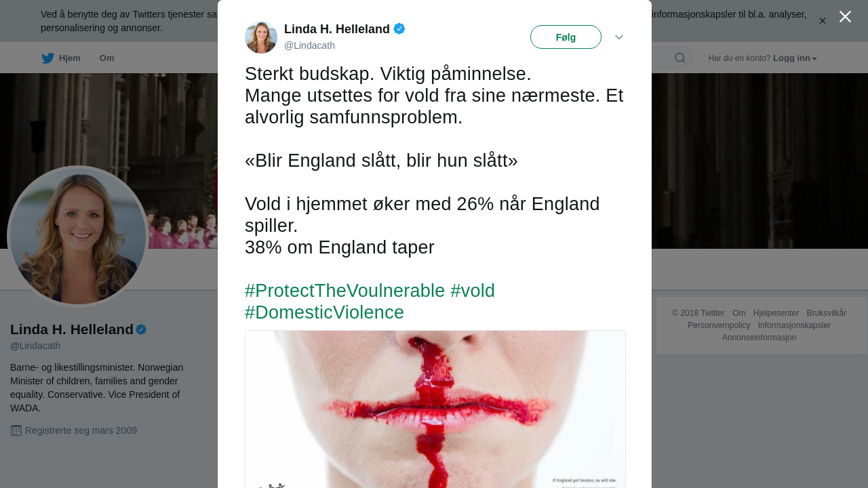Expand the tweet options chevron

point(619,37)
